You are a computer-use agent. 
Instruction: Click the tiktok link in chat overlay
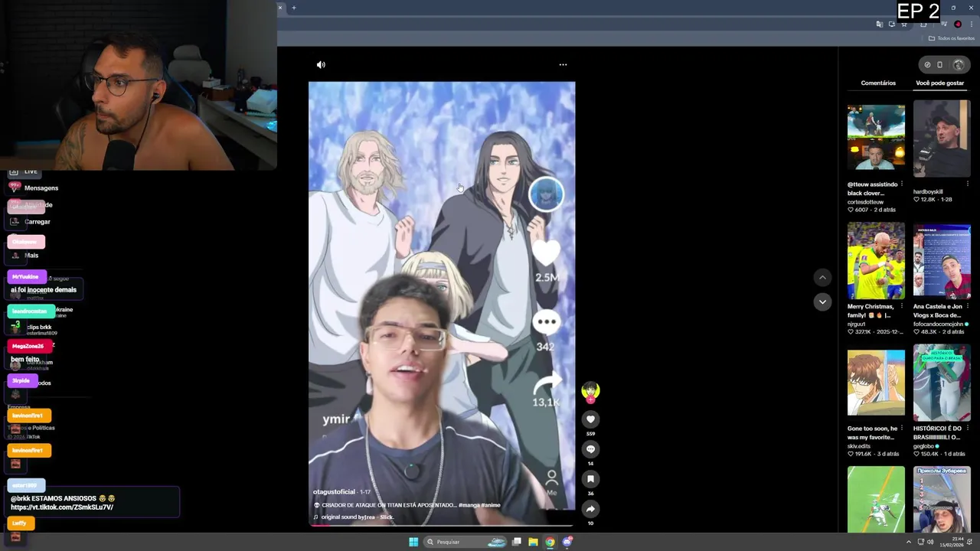click(62, 507)
